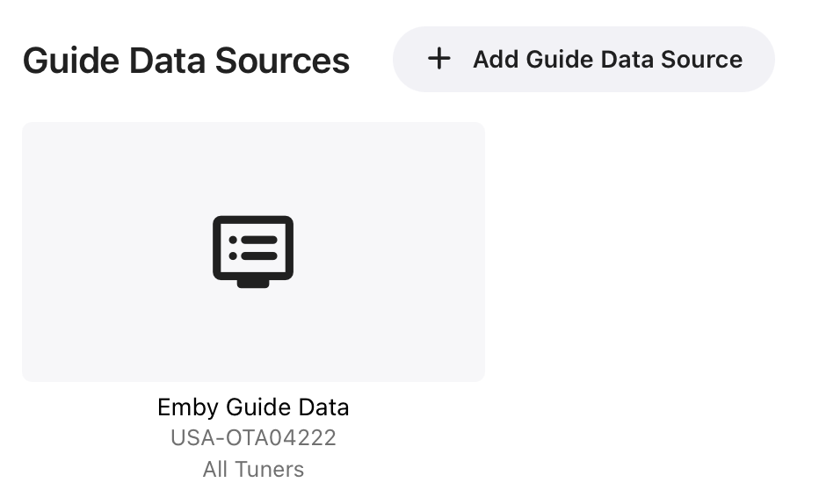Hit the + symbol to add a source
Viewport: 819px width, 504px height.
click(438, 59)
